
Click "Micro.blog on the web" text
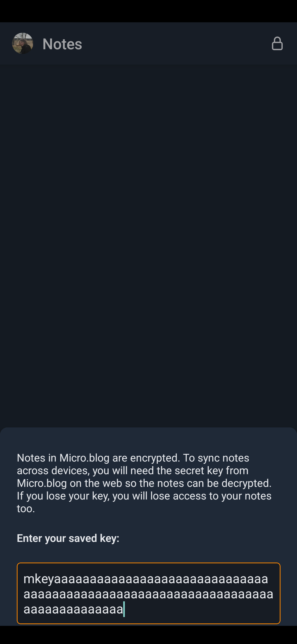[x=70, y=483]
